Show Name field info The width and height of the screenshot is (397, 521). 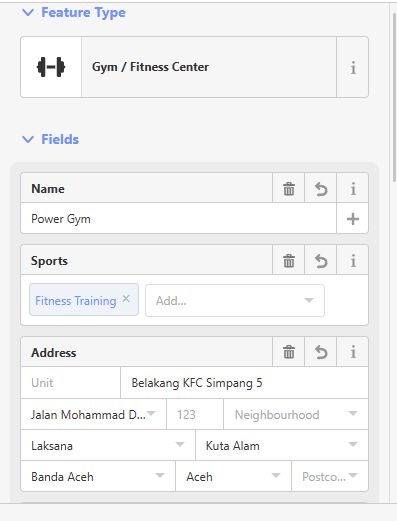click(353, 188)
